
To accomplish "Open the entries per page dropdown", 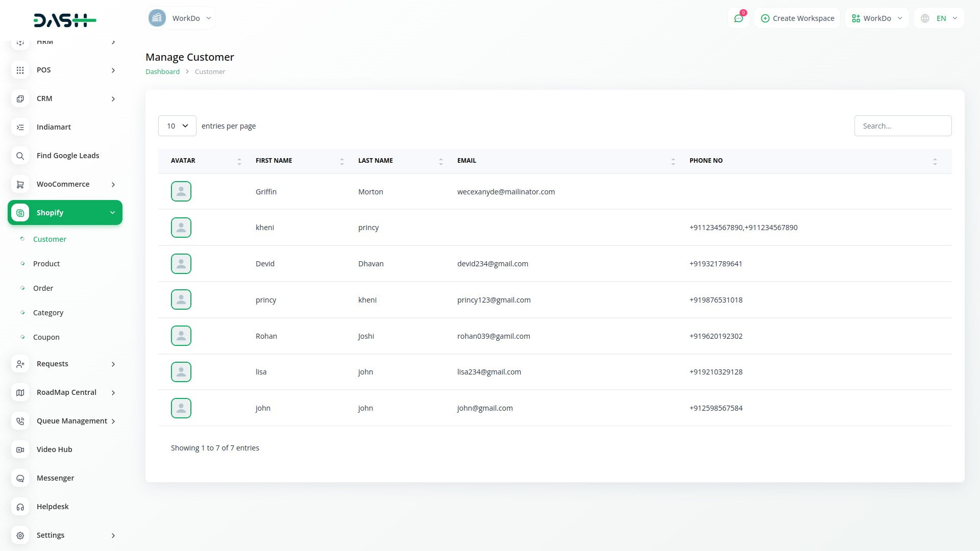I will tap(177, 126).
